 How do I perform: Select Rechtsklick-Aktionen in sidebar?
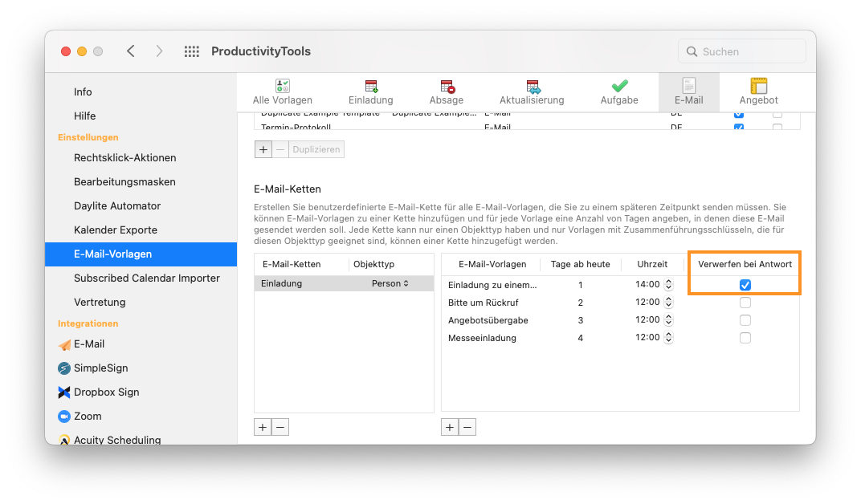125,157
